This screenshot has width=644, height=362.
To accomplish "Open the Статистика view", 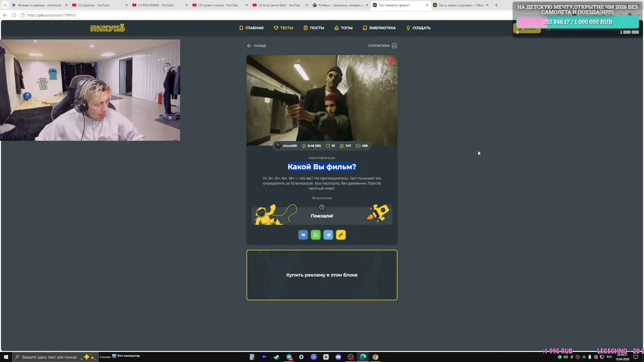I will coord(382,46).
